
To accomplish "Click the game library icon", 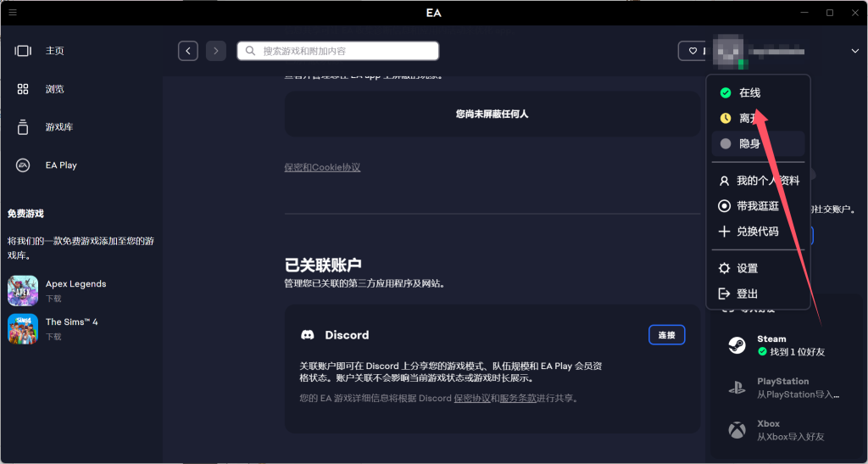I will [23, 126].
